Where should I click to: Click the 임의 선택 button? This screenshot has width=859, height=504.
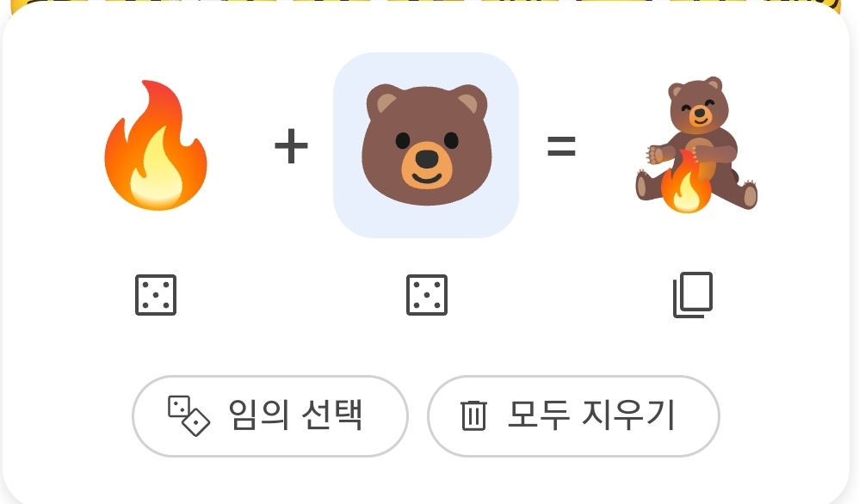(x=270, y=416)
